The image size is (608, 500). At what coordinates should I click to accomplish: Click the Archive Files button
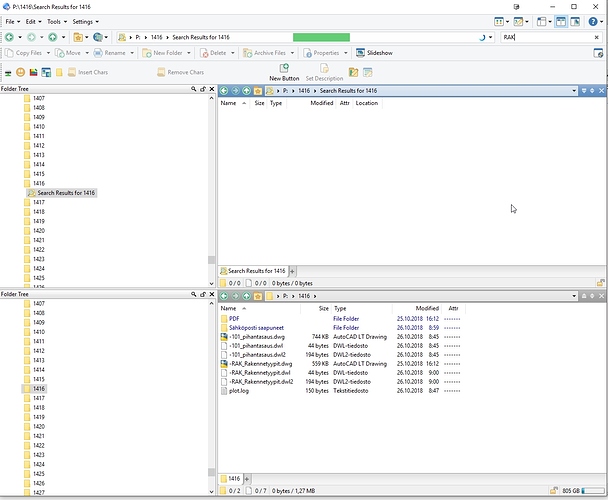tap(265, 53)
